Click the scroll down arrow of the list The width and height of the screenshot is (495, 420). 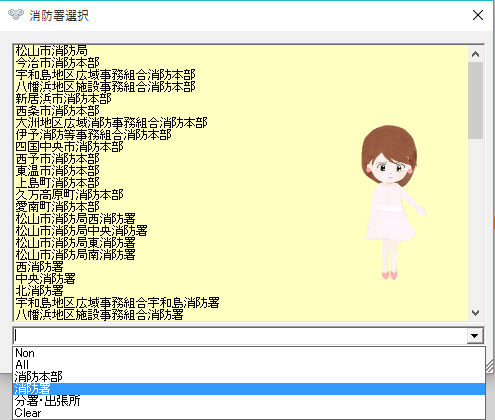click(475, 313)
